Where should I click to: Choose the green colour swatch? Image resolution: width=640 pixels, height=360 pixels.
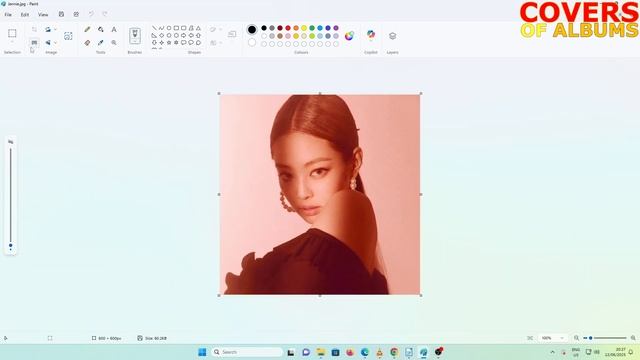click(x=312, y=28)
